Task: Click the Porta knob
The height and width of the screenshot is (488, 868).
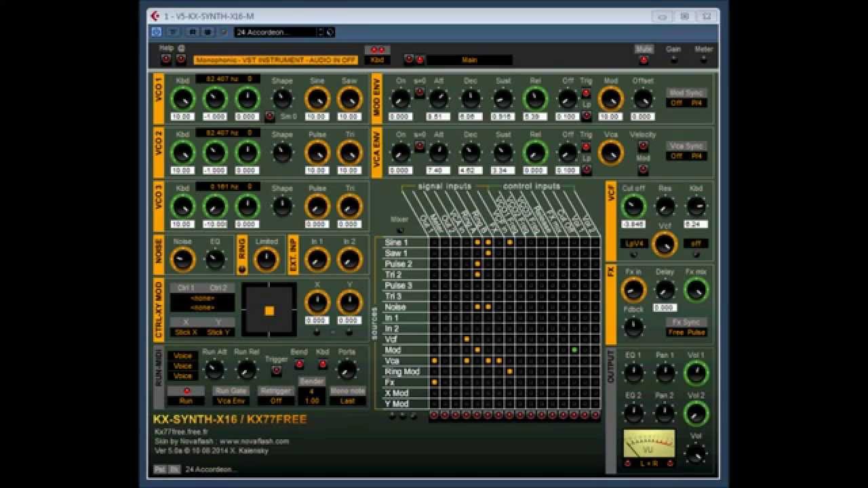Action: point(347,369)
